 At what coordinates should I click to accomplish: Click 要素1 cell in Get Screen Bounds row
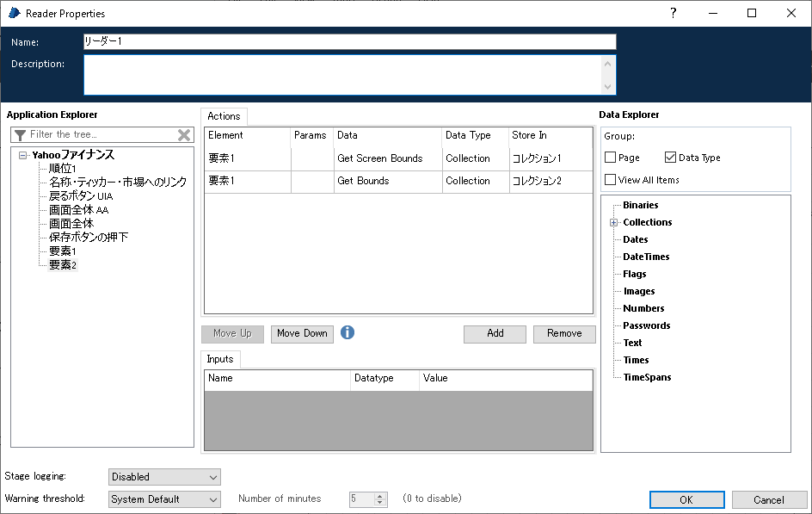point(248,158)
